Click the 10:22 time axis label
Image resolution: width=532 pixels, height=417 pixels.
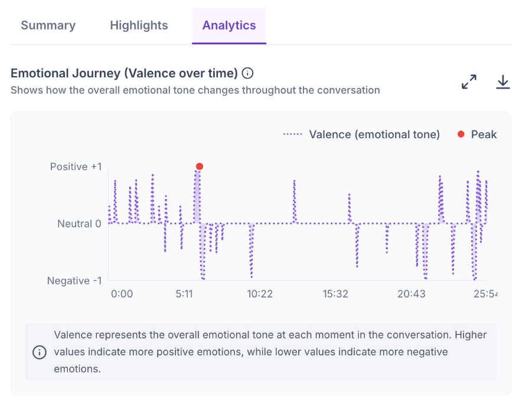pos(260,294)
